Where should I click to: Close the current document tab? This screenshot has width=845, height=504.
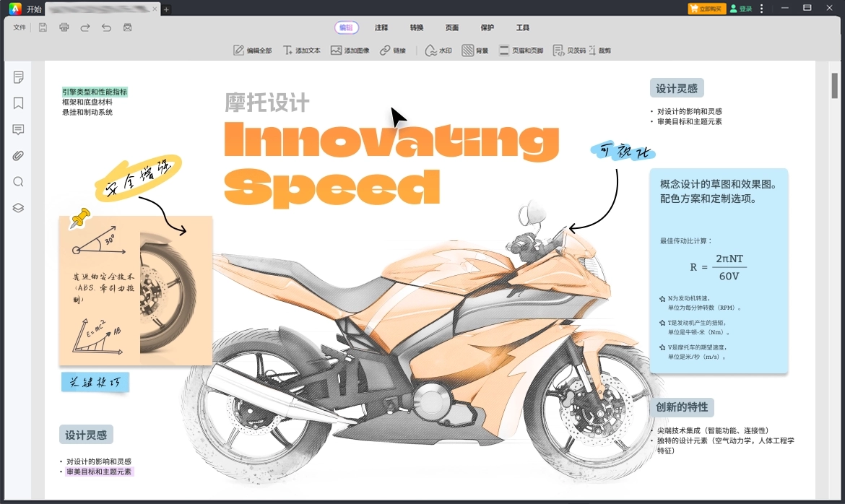(155, 9)
